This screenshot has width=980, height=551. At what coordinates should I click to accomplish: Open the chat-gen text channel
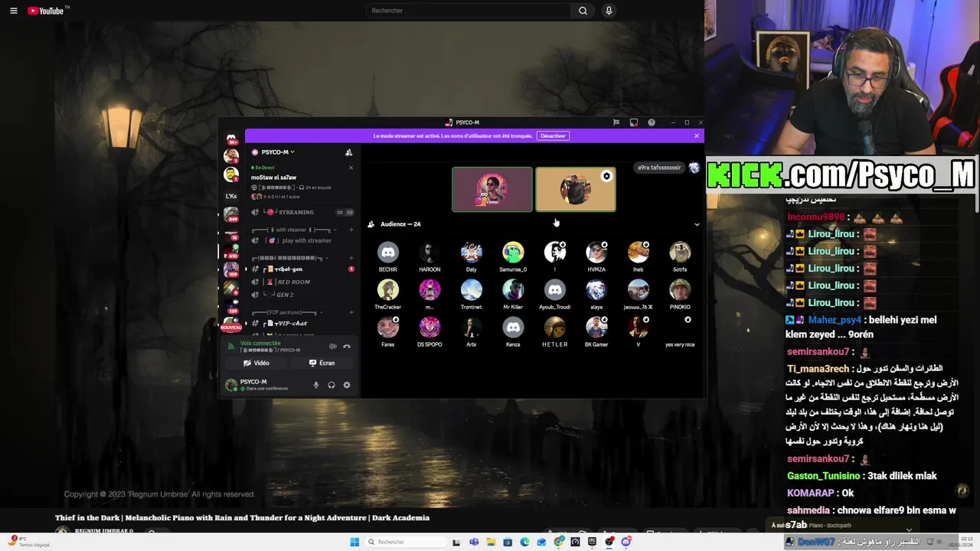point(302,269)
